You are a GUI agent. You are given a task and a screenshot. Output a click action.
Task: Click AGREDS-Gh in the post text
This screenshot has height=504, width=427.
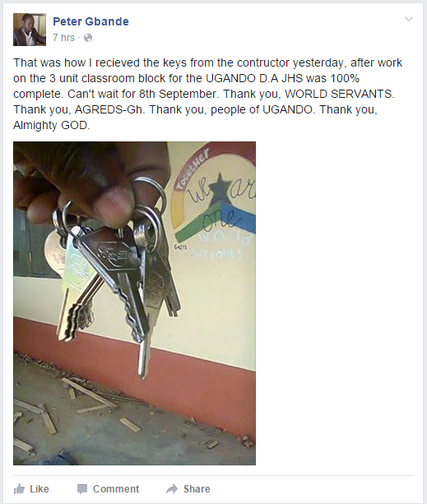(110, 109)
